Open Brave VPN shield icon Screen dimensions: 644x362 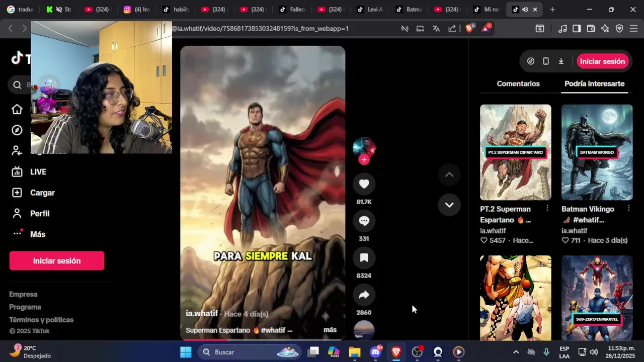(619, 29)
